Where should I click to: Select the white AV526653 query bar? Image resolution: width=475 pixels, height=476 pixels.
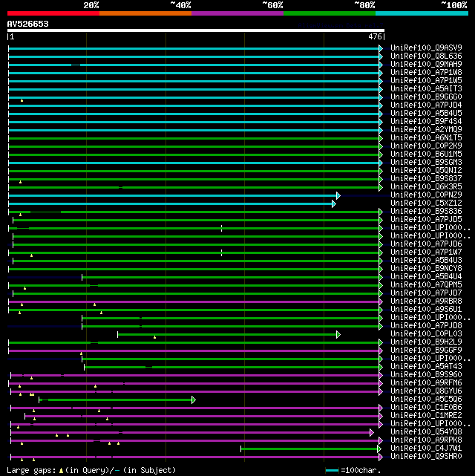pos(196,30)
